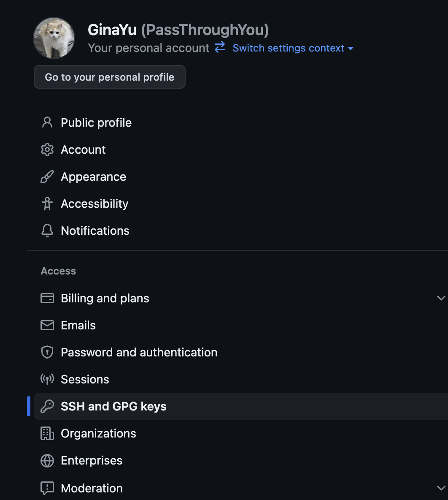Viewport: 448px width, 500px height.
Task: Open the Accessibility settings link
Action: click(94, 204)
